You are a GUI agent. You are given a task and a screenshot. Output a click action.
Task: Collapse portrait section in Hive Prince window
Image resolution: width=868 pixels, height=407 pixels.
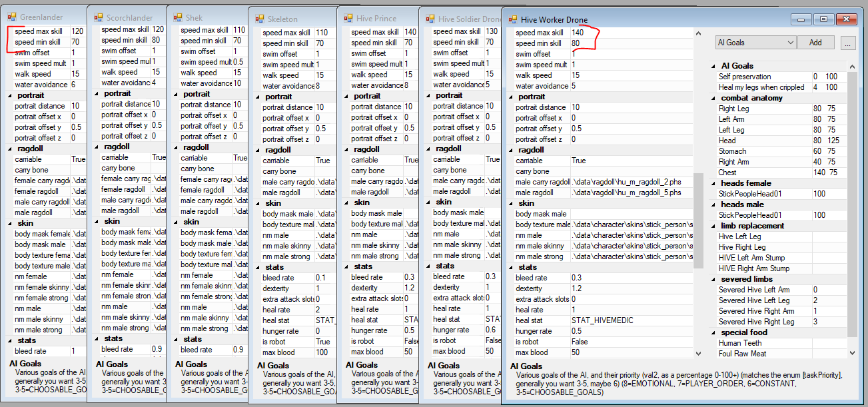coord(346,96)
